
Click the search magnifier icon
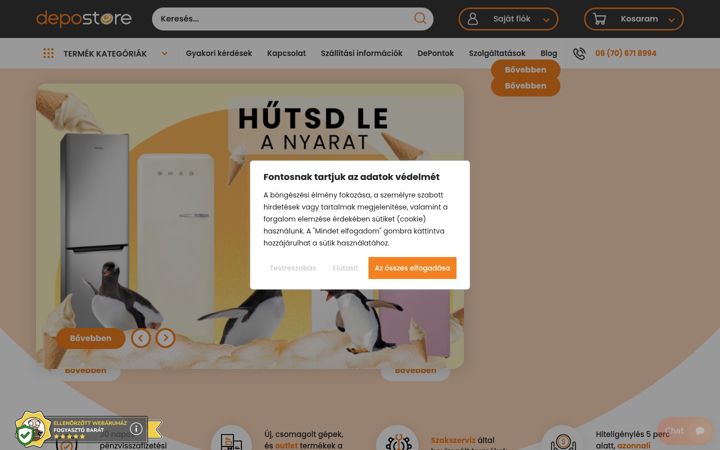[420, 19]
